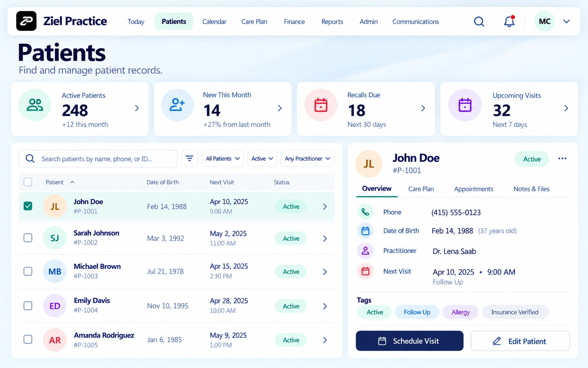Screen dimensions: 588x368
Task: Check the Sarah Johnson row checkbox
Action: click(x=28, y=238)
